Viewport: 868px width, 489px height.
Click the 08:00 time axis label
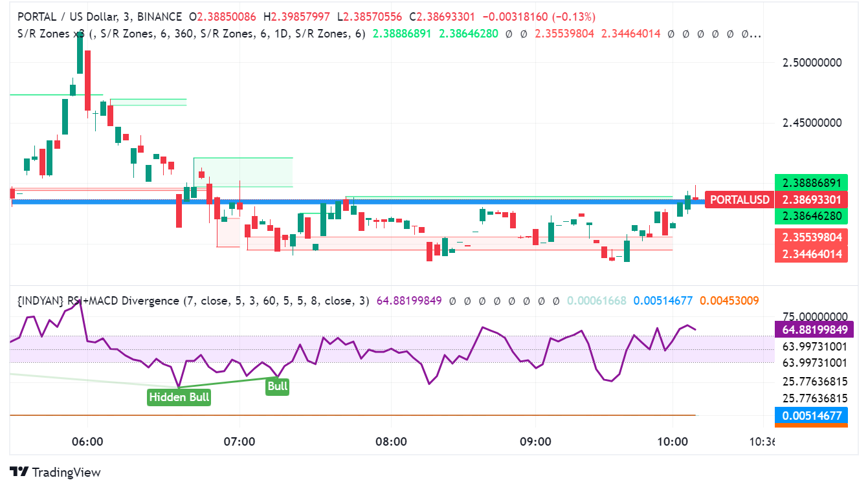coord(391,442)
